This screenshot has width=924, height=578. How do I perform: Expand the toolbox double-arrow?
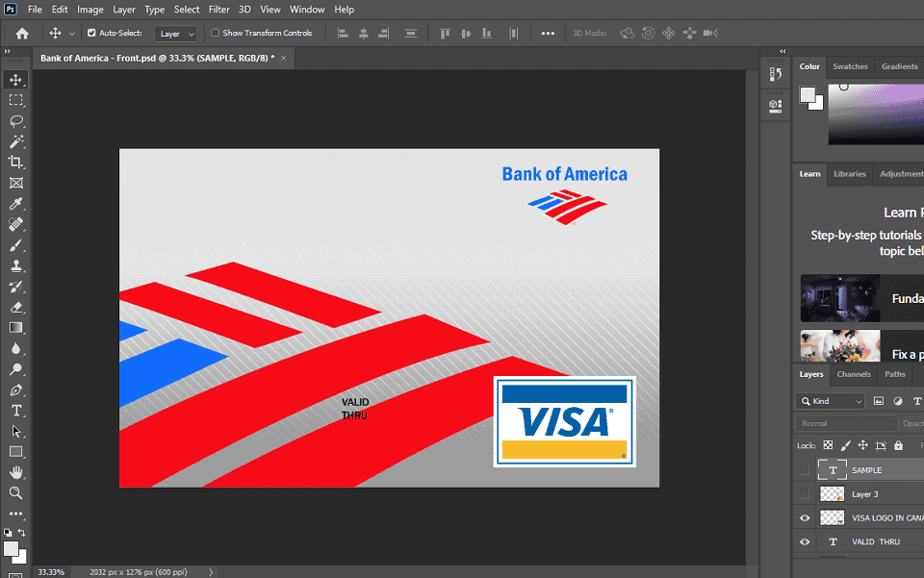pos(8,52)
